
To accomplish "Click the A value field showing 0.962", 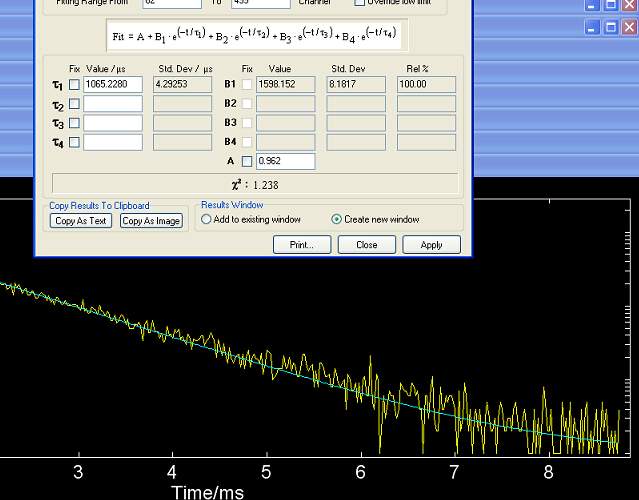I will click(x=285, y=161).
